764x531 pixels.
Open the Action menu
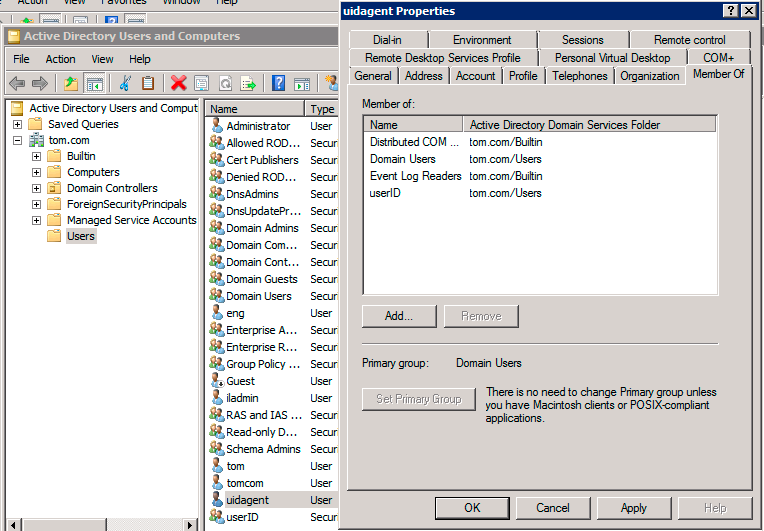(60, 59)
